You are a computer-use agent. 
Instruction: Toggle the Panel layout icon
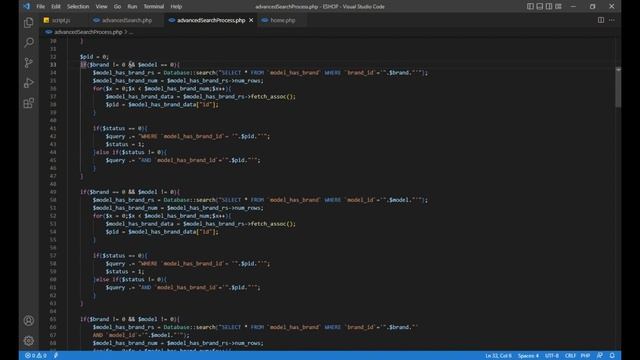pos(540,7)
